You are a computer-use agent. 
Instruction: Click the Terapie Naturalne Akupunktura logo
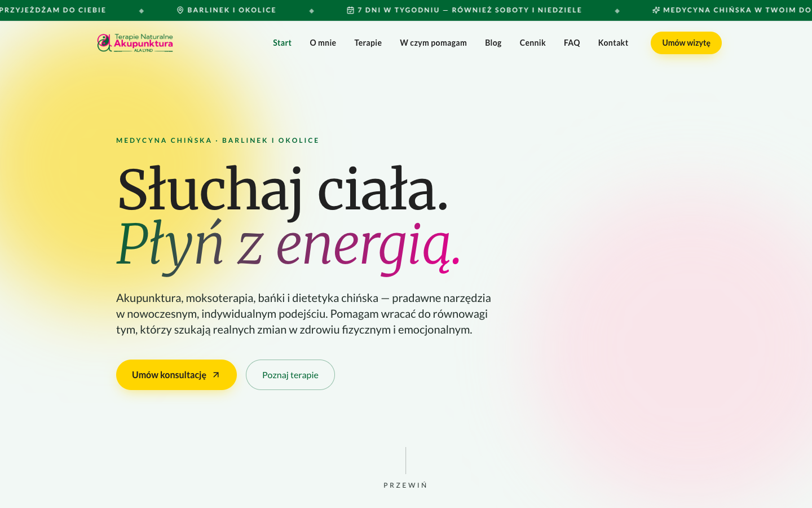click(135, 43)
